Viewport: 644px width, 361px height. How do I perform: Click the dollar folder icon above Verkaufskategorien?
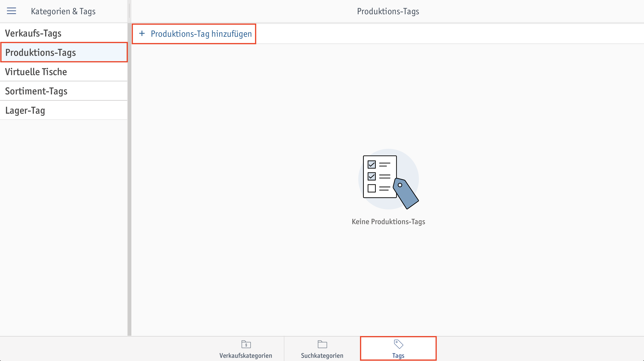(x=246, y=344)
